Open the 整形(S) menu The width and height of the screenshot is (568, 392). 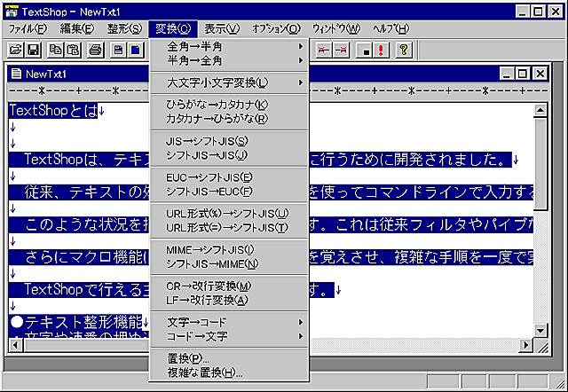tap(124, 29)
